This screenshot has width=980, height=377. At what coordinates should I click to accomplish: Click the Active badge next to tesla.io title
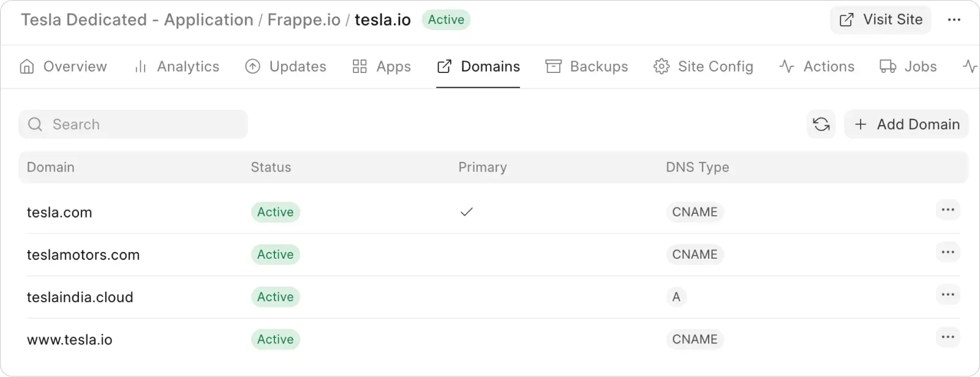pyautogui.click(x=446, y=20)
